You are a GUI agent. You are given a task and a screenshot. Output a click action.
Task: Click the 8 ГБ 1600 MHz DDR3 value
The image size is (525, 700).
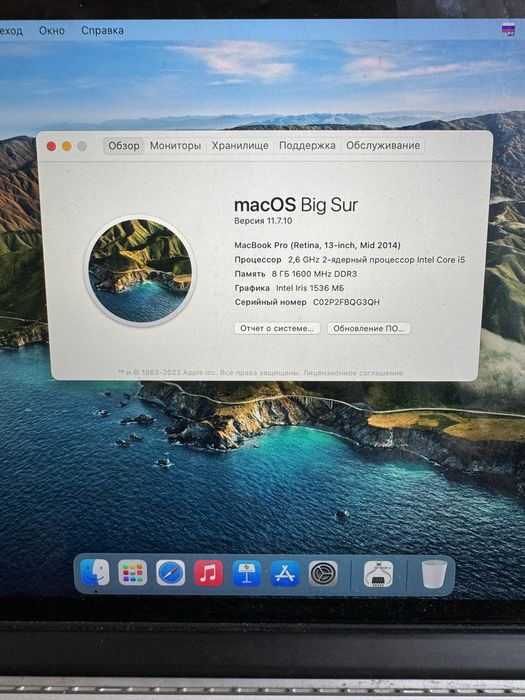click(x=314, y=274)
